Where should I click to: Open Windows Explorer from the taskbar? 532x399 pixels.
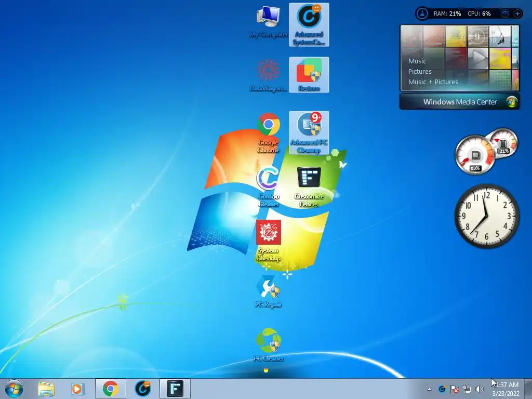point(46,389)
